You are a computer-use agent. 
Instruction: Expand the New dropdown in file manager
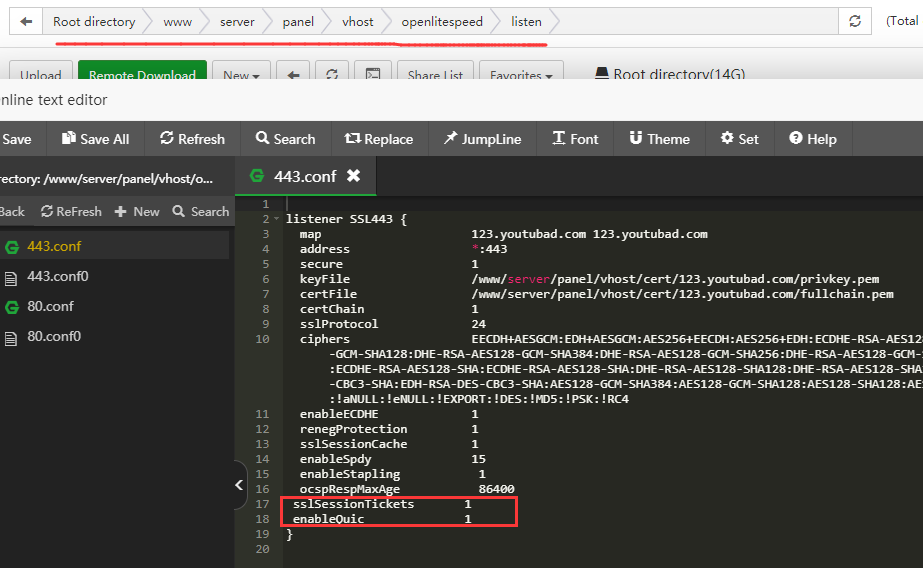[x=241, y=75]
